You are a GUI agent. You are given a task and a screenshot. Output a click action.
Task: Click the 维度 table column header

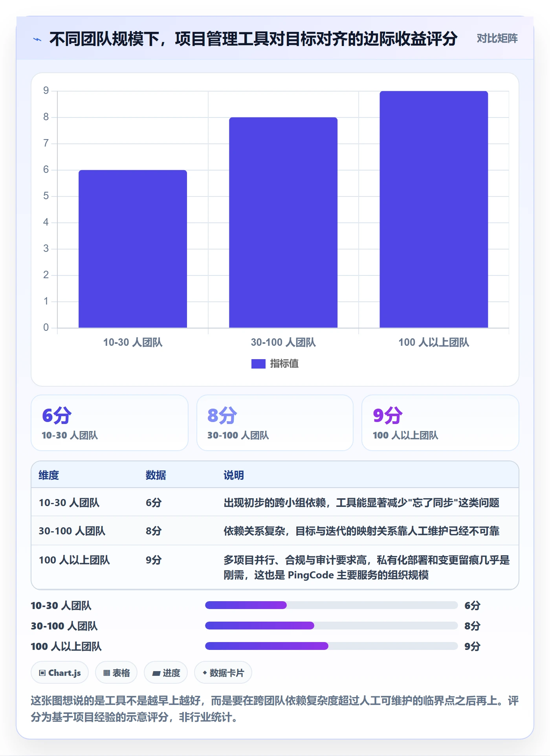click(x=49, y=475)
